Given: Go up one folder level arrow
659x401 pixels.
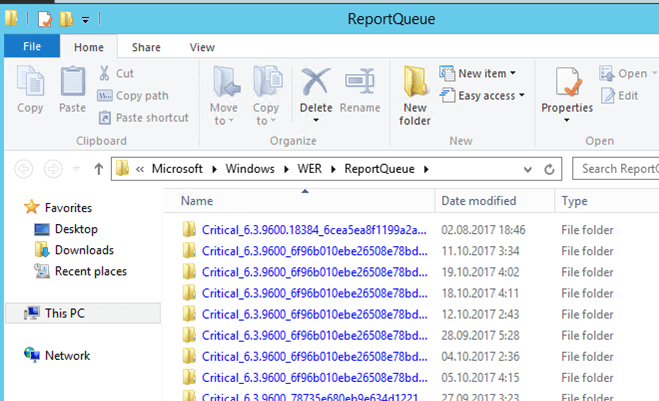Looking at the screenshot, I should pyautogui.click(x=98, y=169).
